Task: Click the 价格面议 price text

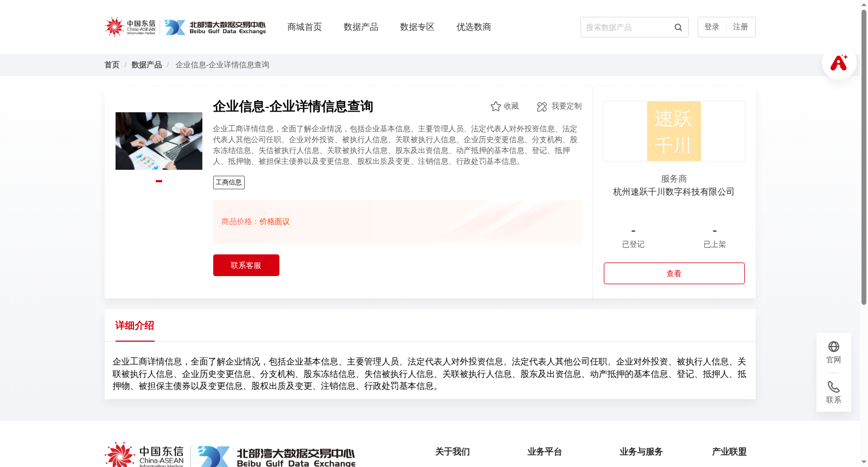Action: tap(275, 222)
